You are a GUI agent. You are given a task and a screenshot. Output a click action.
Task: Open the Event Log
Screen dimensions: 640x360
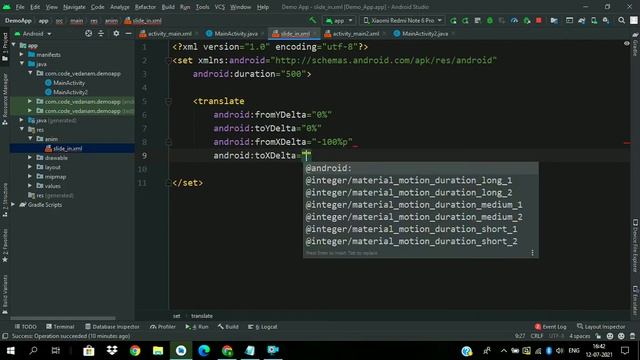coord(550,327)
